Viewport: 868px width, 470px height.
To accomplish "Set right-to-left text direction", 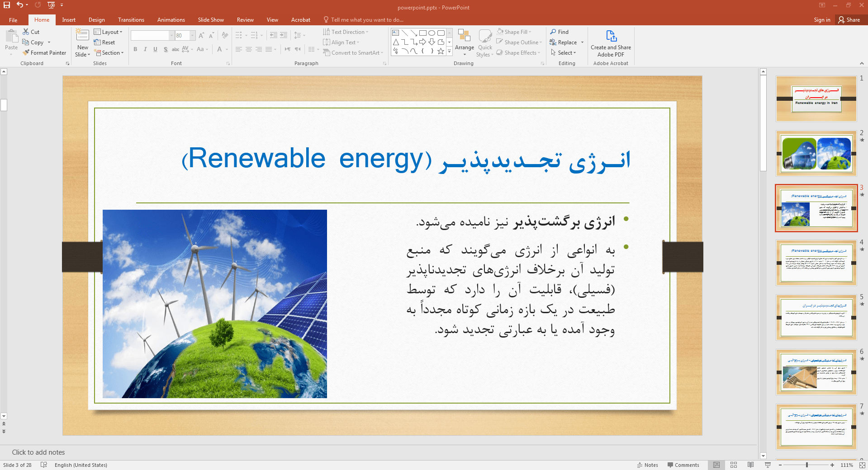I will click(288, 49).
